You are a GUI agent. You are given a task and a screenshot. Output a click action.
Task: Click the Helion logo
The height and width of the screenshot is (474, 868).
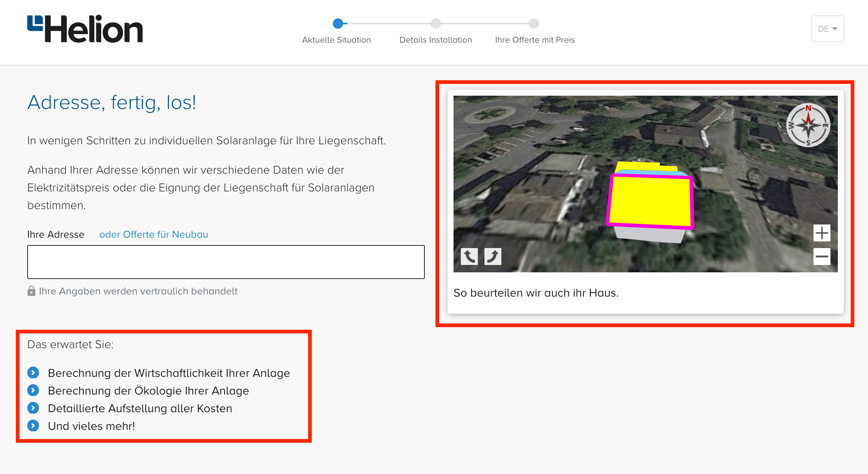click(85, 29)
